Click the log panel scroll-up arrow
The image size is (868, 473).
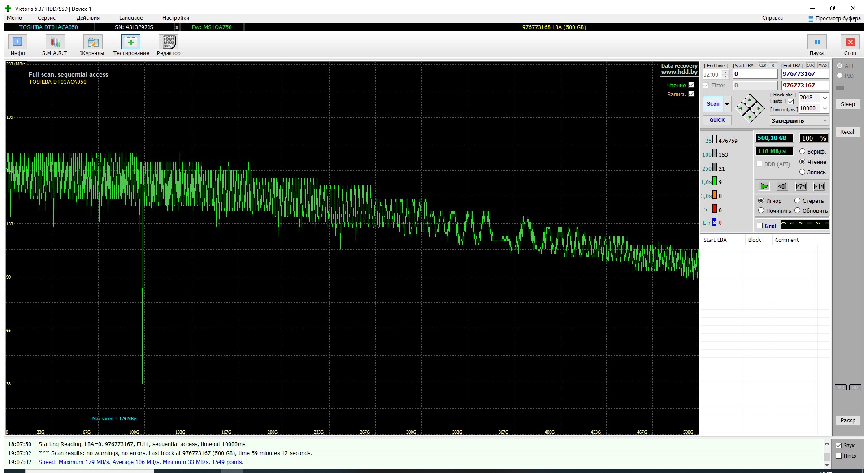[x=827, y=444]
